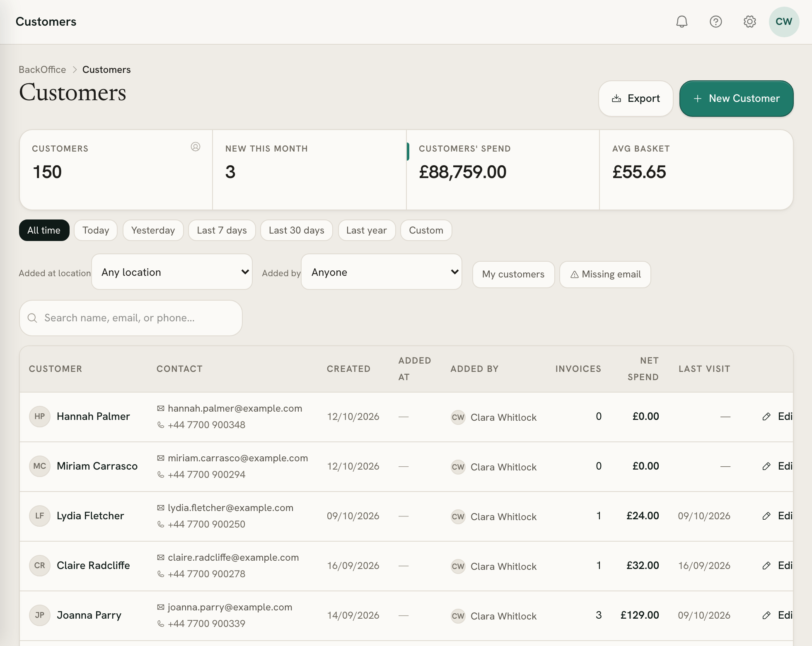The width and height of the screenshot is (812, 646).
Task: Open the Anyone added-by dropdown
Action: (382, 272)
